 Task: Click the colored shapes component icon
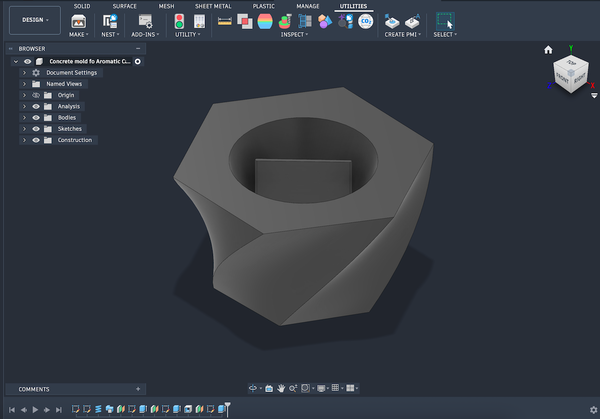click(x=325, y=21)
